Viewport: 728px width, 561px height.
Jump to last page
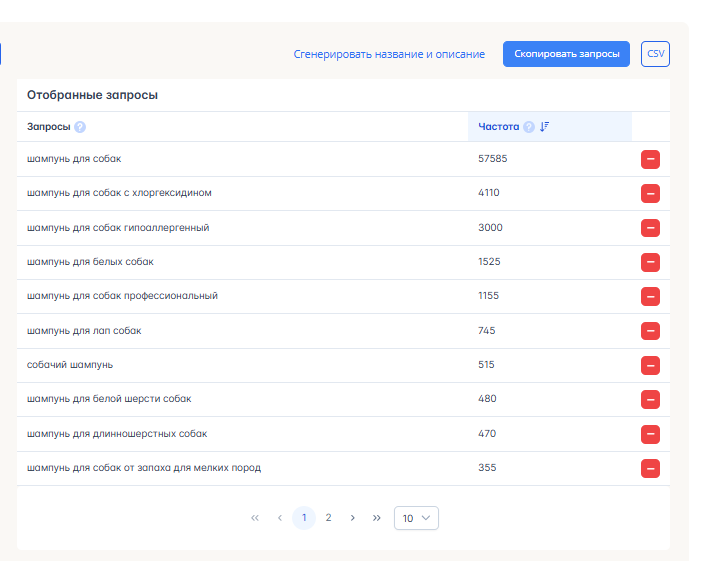click(376, 518)
